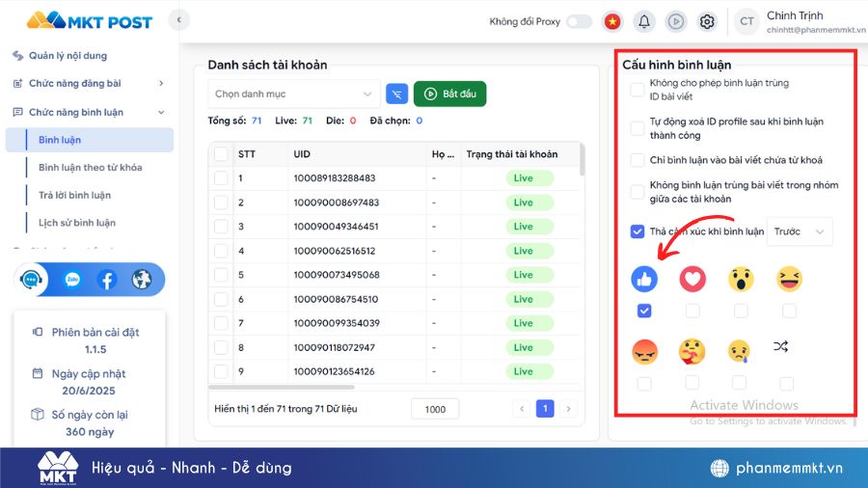This screenshot has width=868, height=488.
Task: Click the play tutorial icon in header
Action: coord(675,21)
